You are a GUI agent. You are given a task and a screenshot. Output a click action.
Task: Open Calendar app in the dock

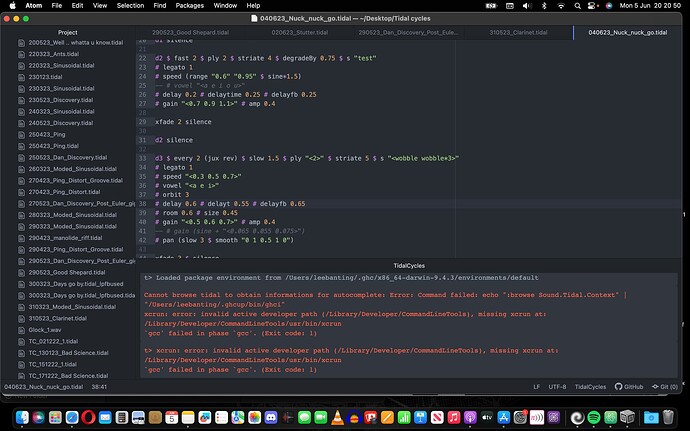coord(172,417)
